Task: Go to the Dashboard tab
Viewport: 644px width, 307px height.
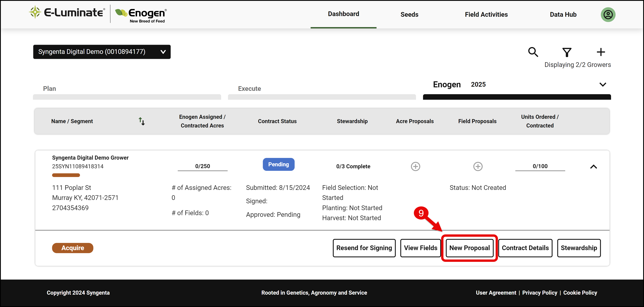Action: click(343, 14)
